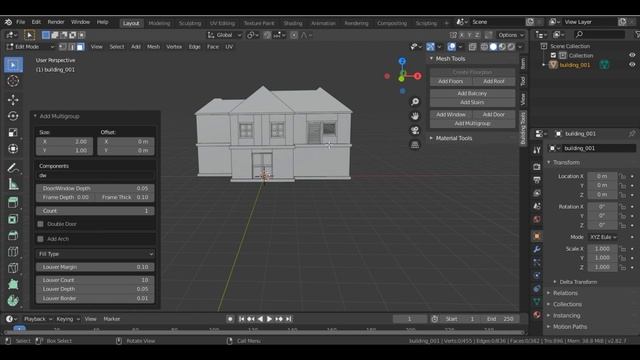Enable the Double Door checkbox

[40, 224]
